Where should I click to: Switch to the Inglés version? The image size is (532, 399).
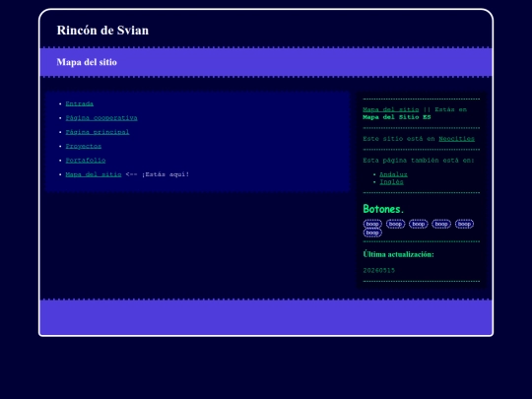391,182
